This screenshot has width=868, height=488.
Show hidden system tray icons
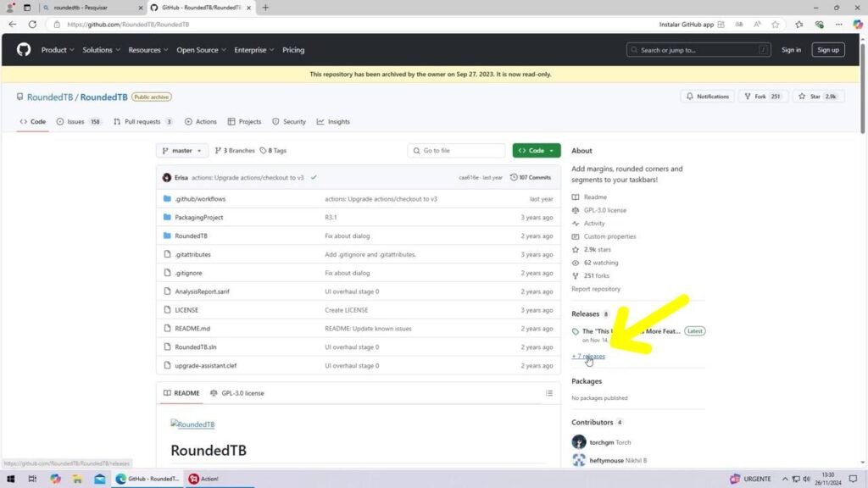click(x=785, y=480)
